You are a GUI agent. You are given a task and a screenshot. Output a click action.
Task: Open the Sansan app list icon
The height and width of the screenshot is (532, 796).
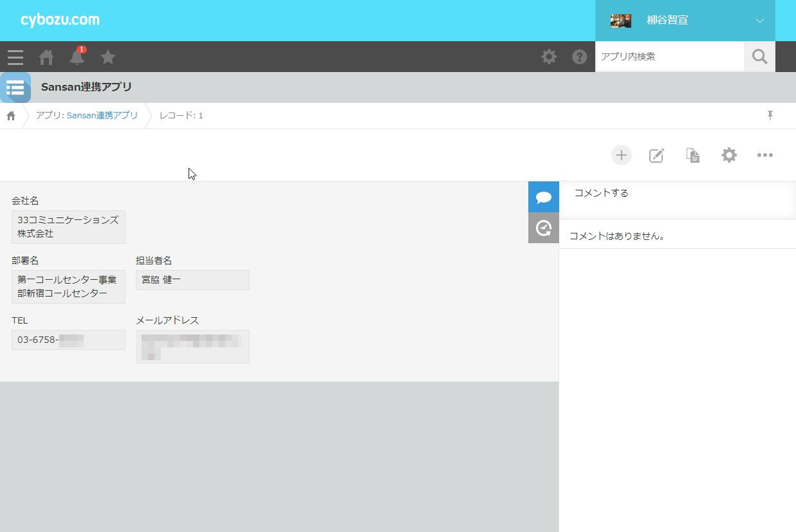(15, 87)
